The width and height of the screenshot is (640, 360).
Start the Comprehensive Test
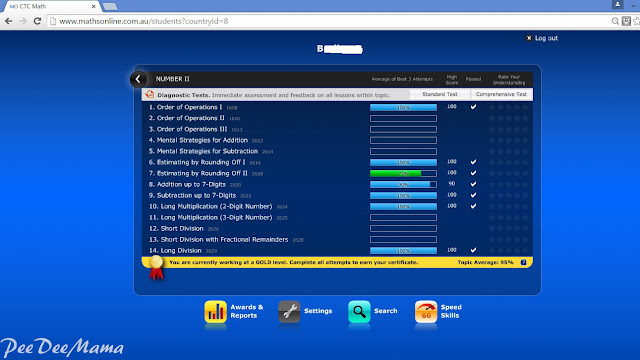click(501, 94)
